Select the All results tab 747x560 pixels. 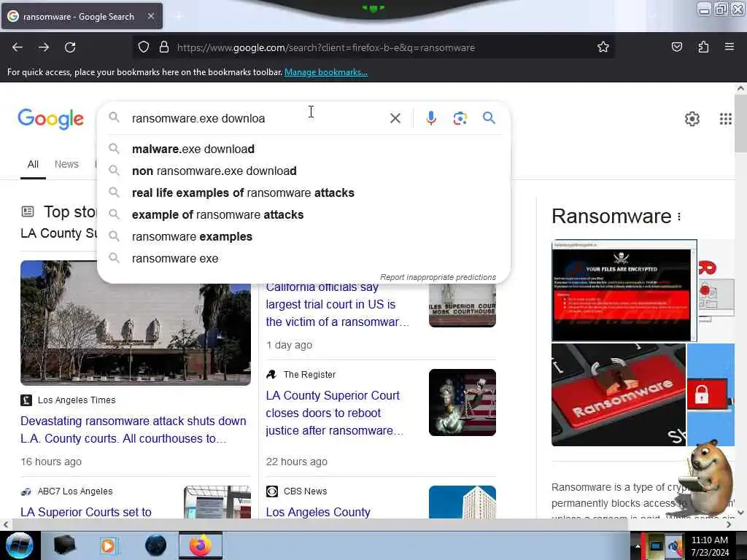pos(33,164)
